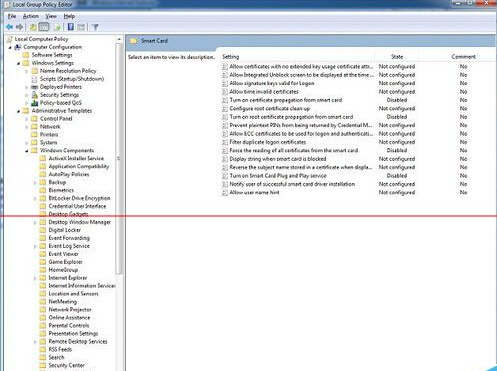This screenshot has height=371, width=497.
Task: Sort by the State column header
Action: tap(397, 57)
